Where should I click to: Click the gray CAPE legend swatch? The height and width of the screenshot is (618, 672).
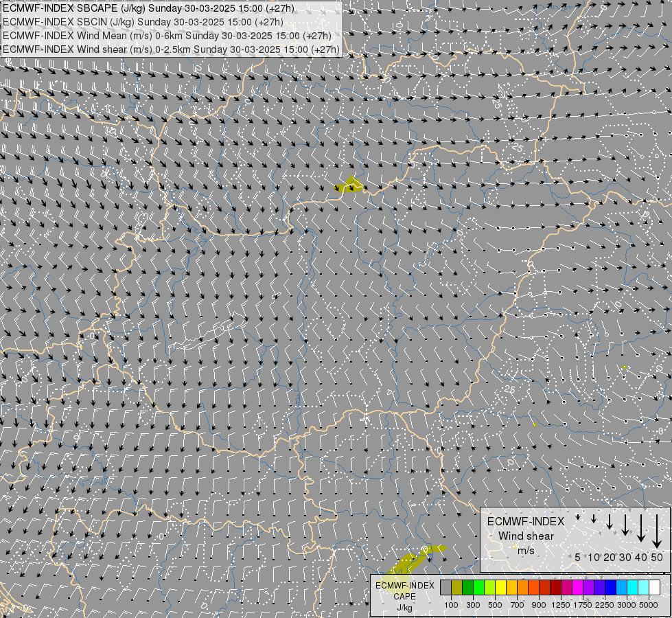tap(445, 587)
